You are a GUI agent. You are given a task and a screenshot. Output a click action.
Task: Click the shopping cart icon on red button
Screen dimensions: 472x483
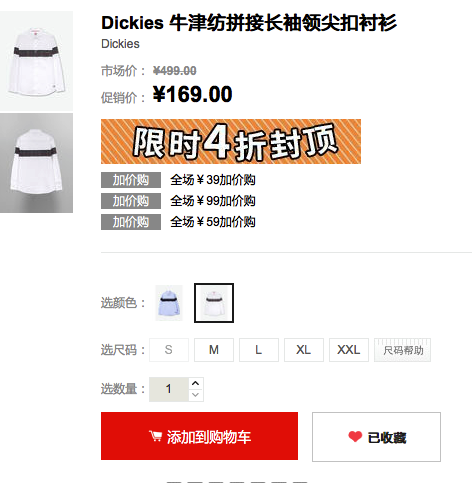(x=155, y=436)
